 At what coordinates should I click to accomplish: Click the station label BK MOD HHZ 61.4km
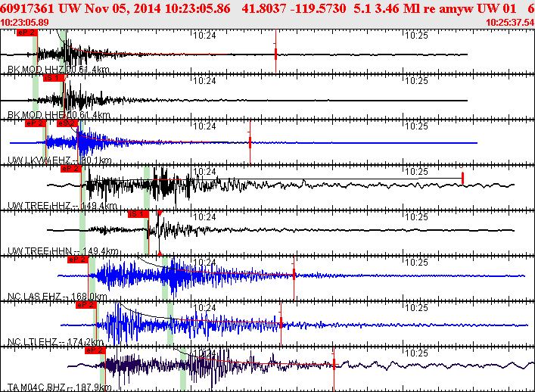pyautogui.click(x=58, y=70)
